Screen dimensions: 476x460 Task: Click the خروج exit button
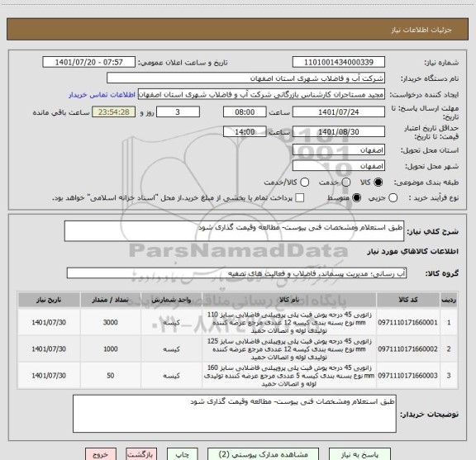coord(101,454)
